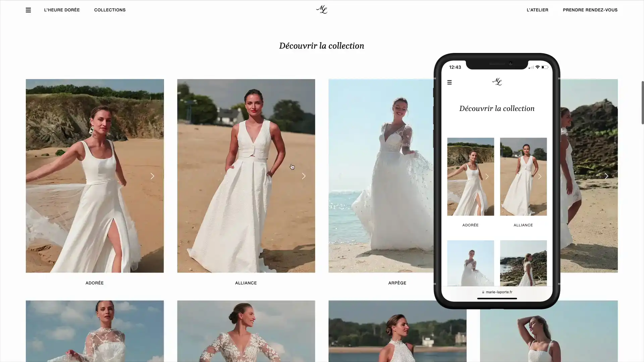Click the hamburger menu icon desktop

coord(28,10)
